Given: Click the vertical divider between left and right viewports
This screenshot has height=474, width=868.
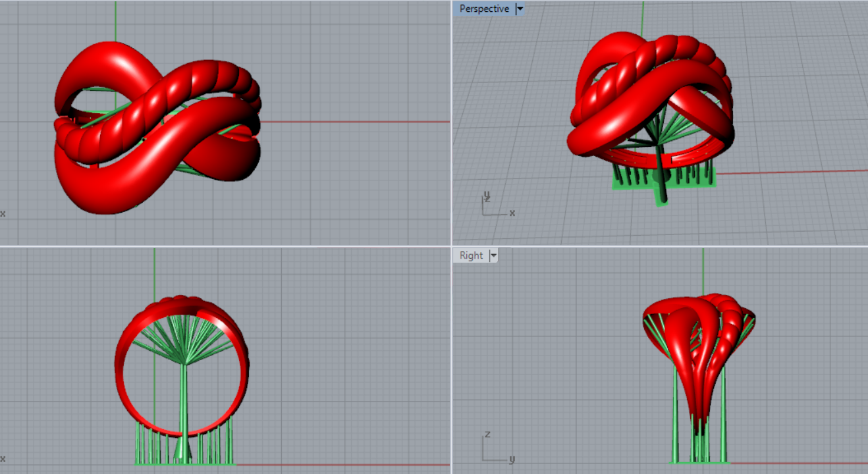Looking at the screenshot, I should [x=451, y=132].
